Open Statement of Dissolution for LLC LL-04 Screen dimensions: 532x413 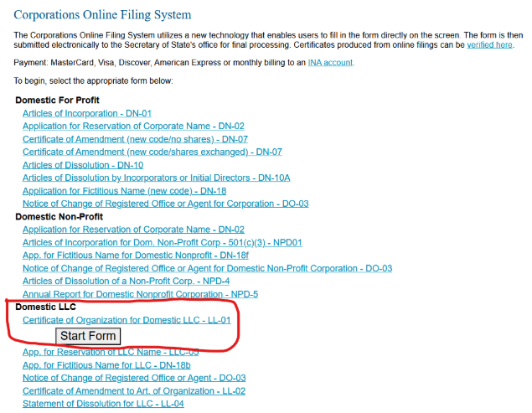103,404
